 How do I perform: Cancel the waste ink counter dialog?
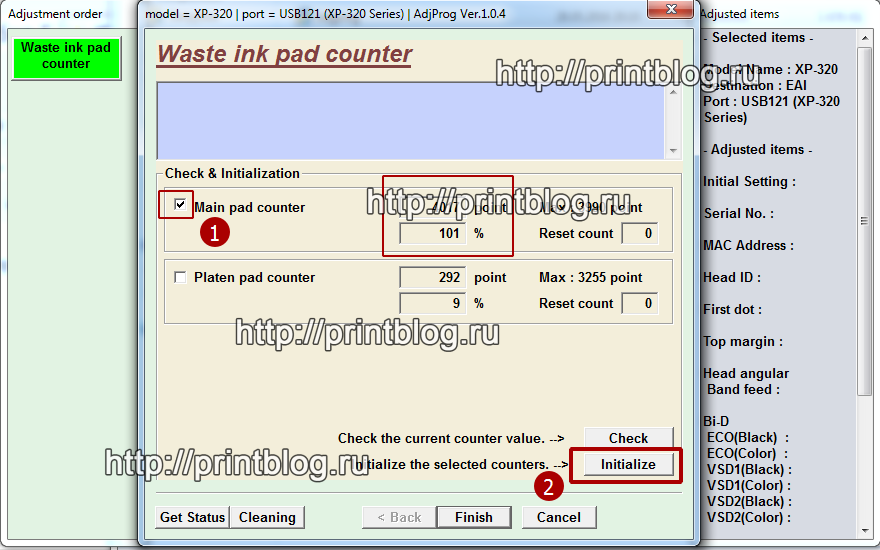[559, 517]
